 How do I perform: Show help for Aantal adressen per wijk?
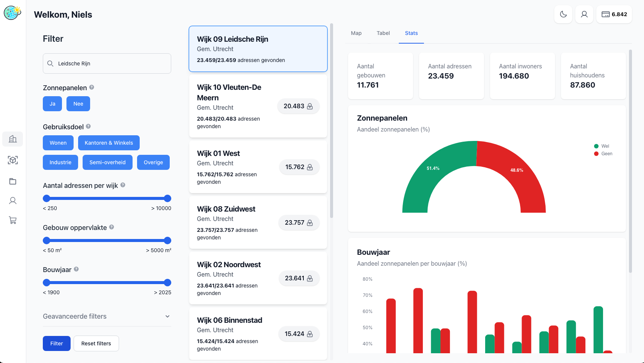coord(123,185)
